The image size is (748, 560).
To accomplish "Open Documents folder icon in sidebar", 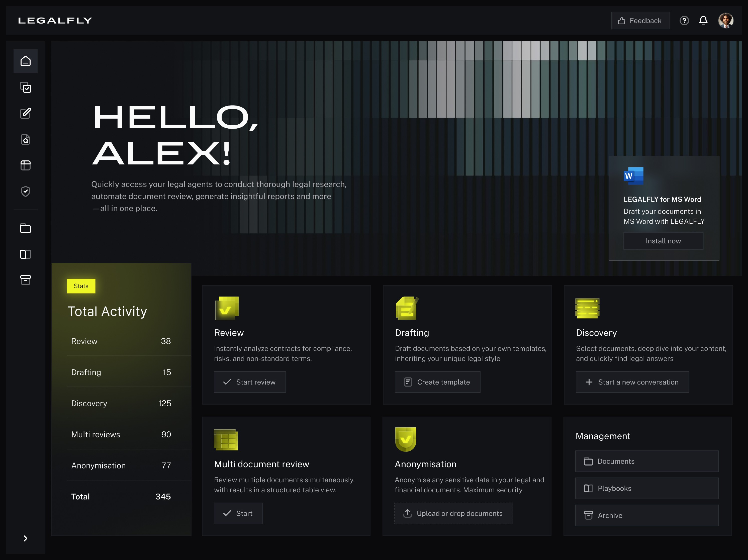I will pyautogui.click(x=25, y=229).
